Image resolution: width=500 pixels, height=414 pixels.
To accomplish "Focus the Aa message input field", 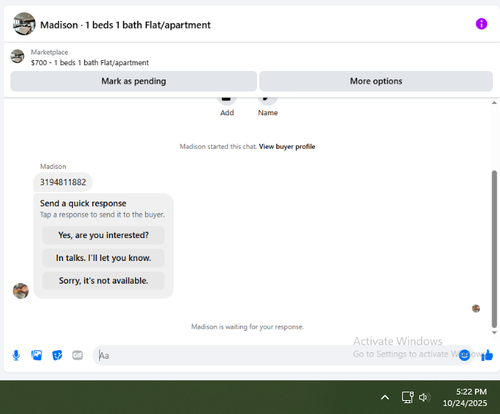I will tap(283, 355).
